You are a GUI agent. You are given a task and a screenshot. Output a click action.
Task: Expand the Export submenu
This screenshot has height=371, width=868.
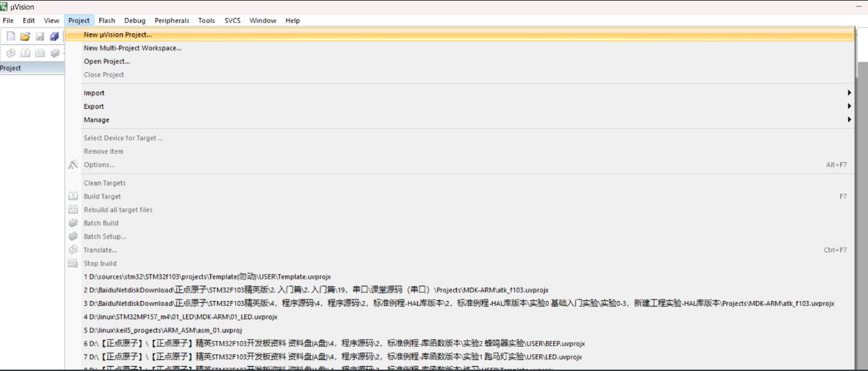pos(460,106)
